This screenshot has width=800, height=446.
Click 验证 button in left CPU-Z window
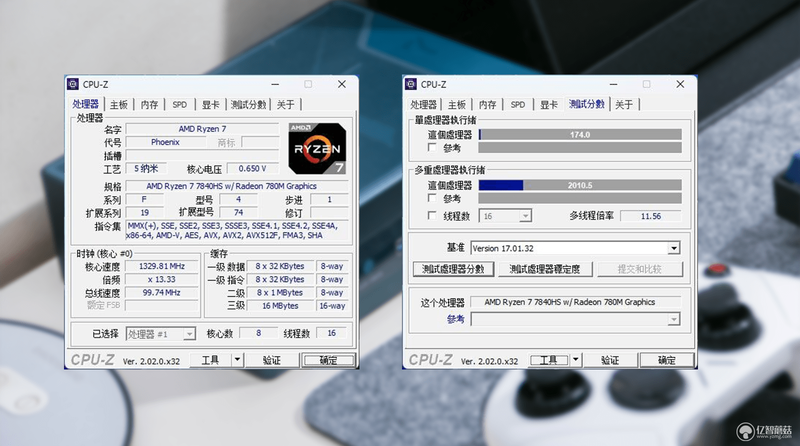[x=271, y=360]
